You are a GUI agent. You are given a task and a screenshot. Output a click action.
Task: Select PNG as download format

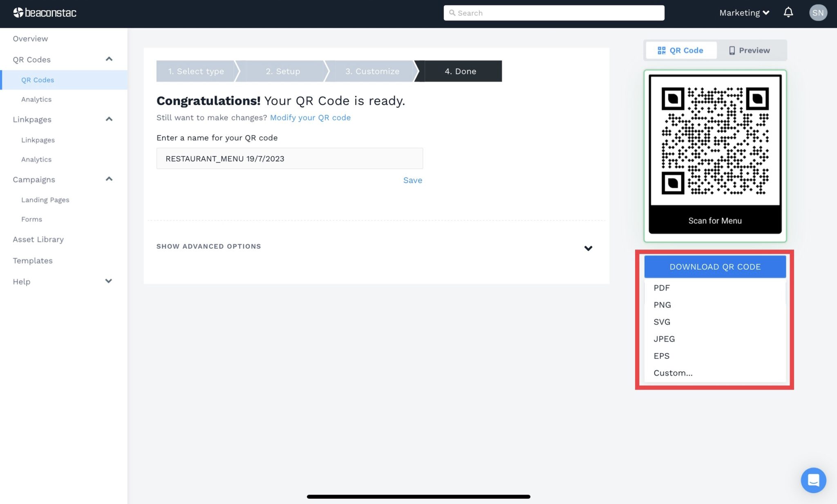coord(662,304)
